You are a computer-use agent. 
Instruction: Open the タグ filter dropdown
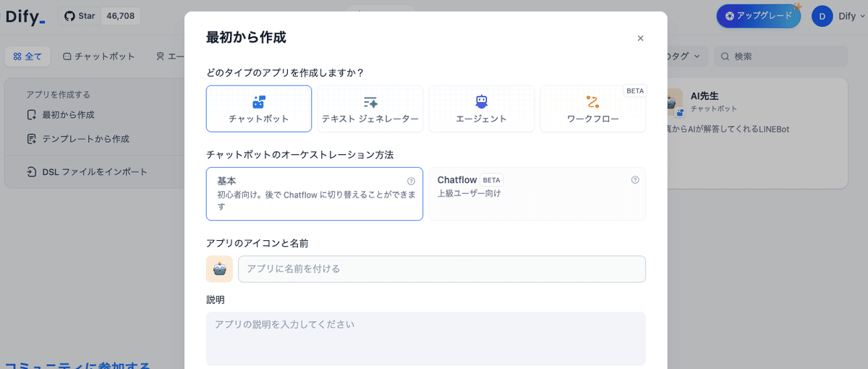(x=686, y=56)
